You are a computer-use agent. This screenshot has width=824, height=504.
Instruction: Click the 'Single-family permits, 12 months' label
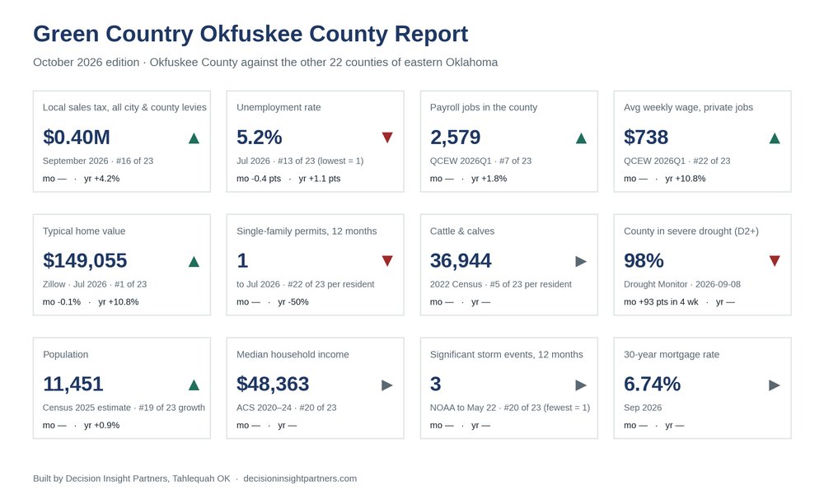[x=307, y=231]
